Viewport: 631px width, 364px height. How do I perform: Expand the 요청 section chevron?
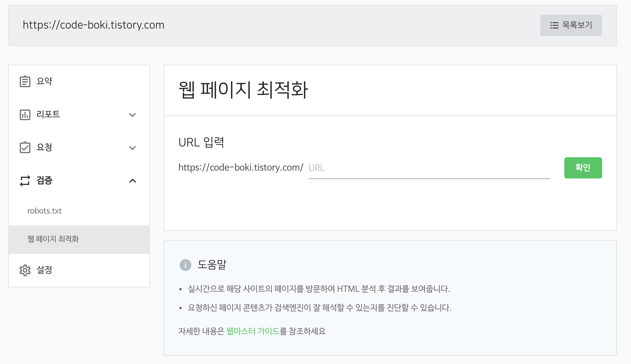[132, 148]
